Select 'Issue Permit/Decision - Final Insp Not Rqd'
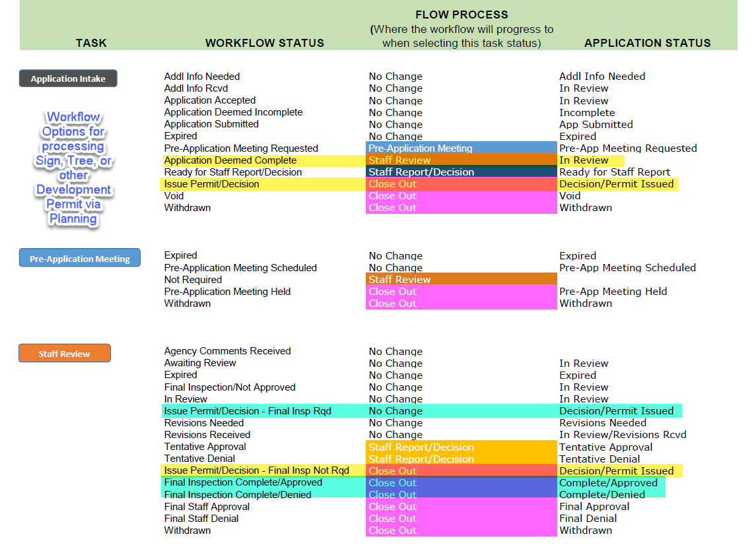 click(256, 470)
